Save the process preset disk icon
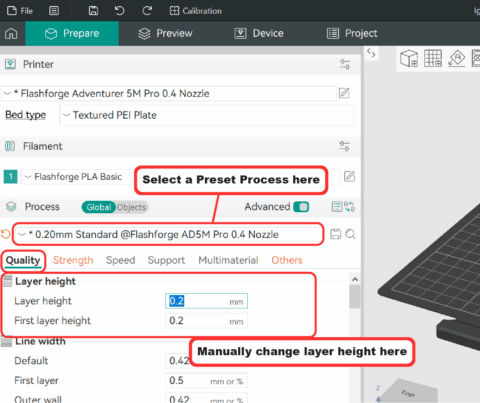The height and width of the screenshot is (403, 480). tap(336, 234)
